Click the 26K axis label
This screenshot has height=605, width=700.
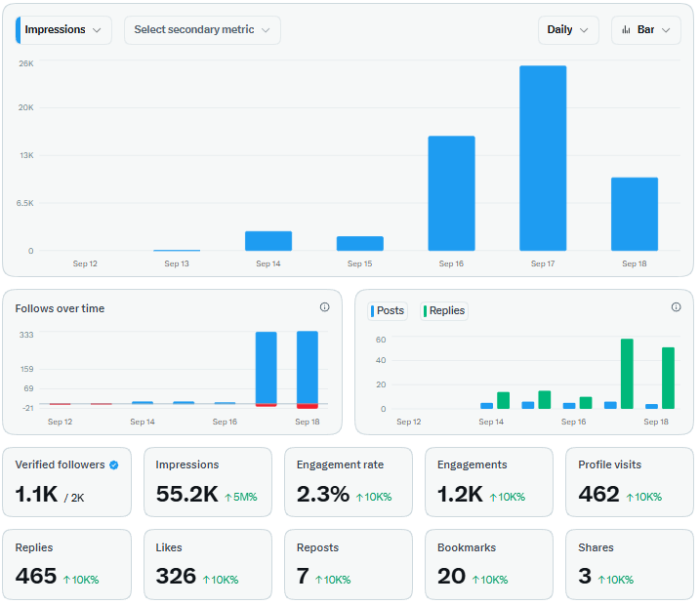tap(26, 63)
